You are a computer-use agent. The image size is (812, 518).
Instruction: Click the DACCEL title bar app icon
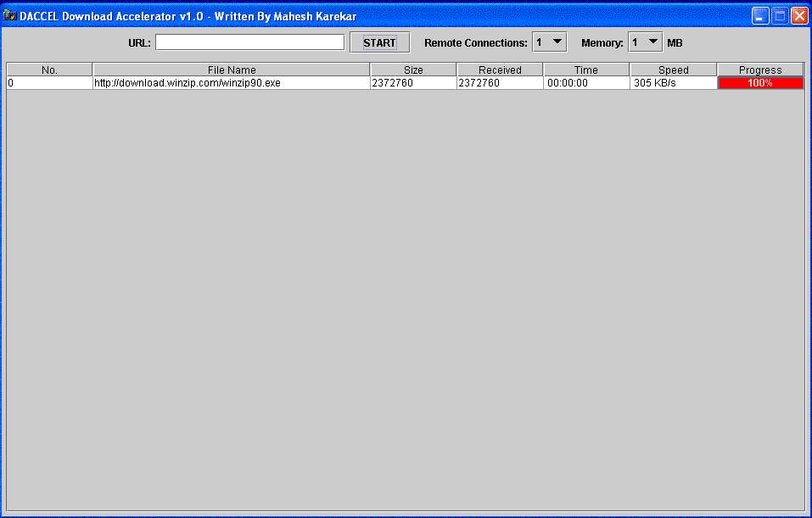tap(10, 15)
